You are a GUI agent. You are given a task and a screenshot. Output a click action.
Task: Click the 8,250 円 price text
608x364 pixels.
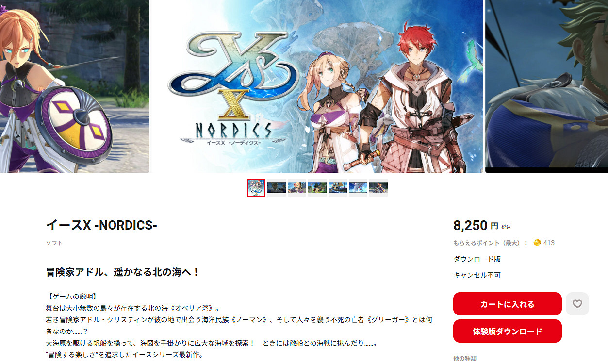coord(476,225)
